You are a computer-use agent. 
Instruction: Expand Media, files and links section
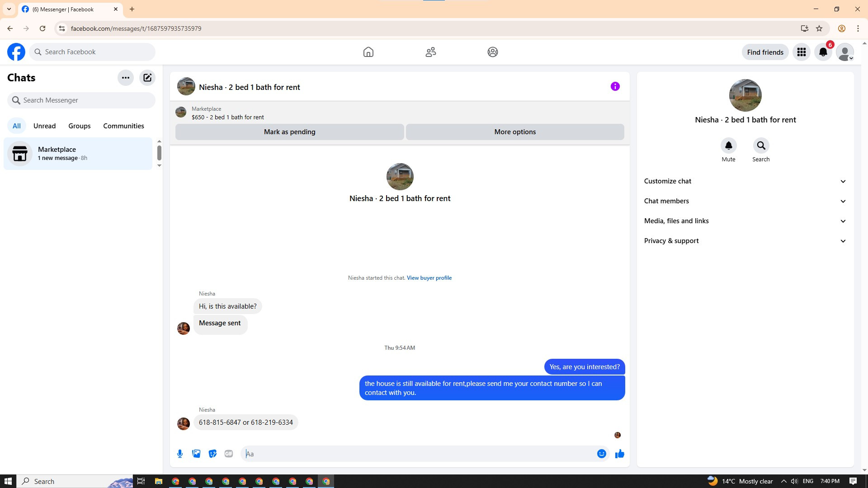click(x=745, y=221)
